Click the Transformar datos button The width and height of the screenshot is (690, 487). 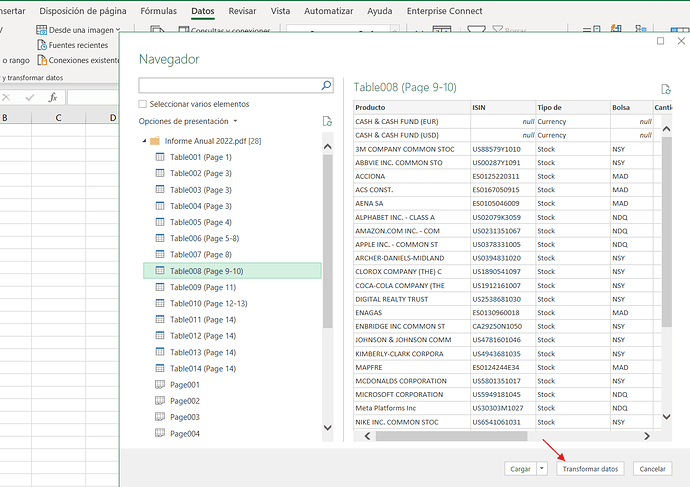590,469
